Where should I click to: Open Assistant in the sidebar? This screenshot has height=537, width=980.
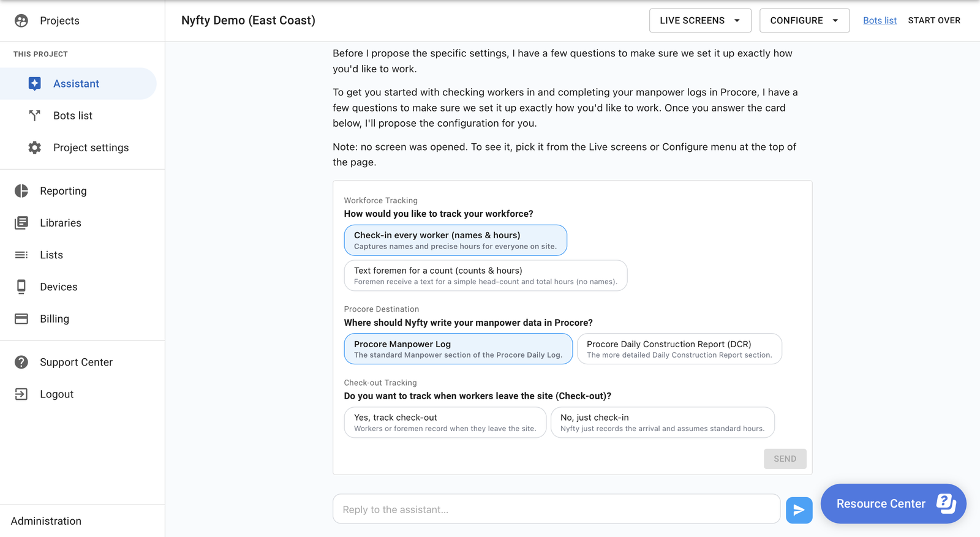click(78, 84)
